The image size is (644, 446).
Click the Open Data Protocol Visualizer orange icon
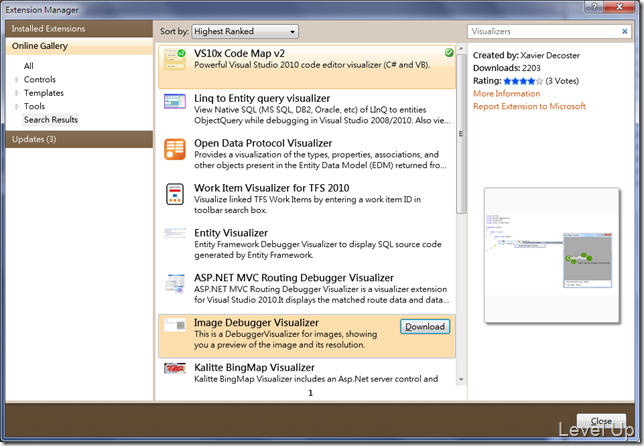tap(175, 149)
